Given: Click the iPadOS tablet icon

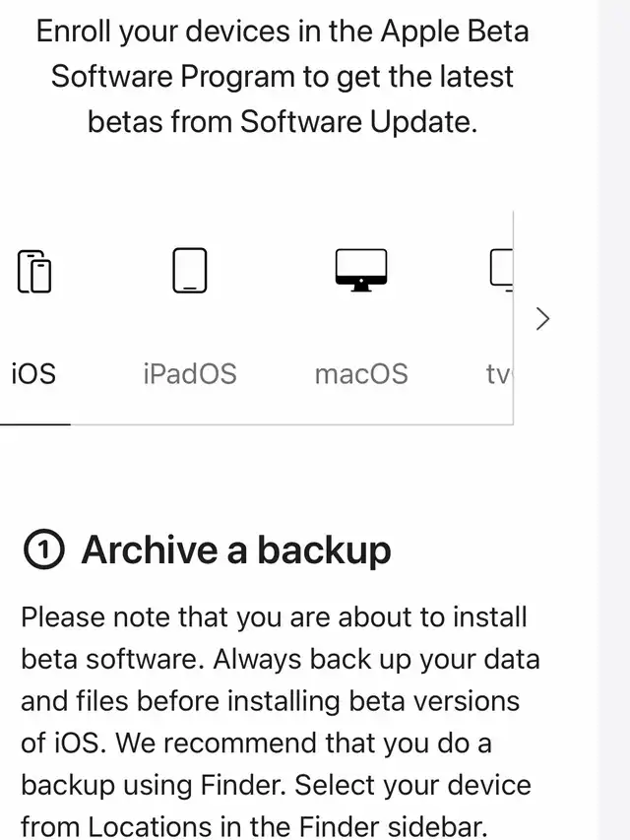Looking at the screenshot, I should (190, 271).
